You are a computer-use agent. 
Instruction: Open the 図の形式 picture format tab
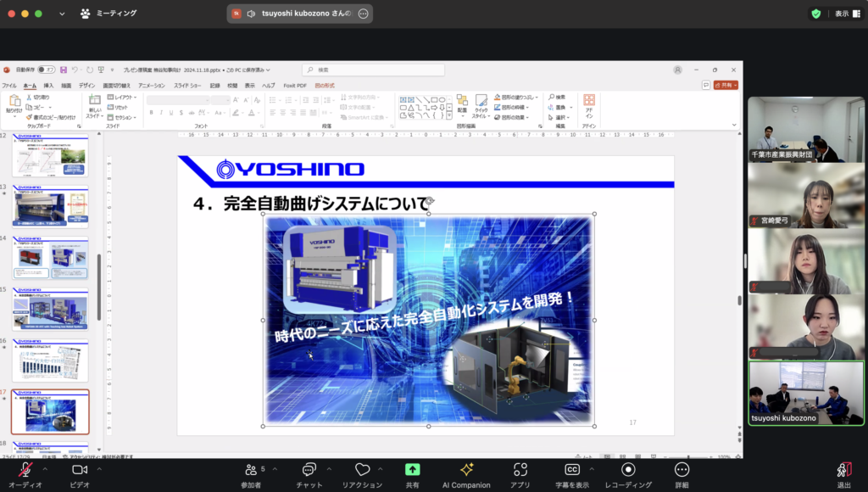point(325,86)
